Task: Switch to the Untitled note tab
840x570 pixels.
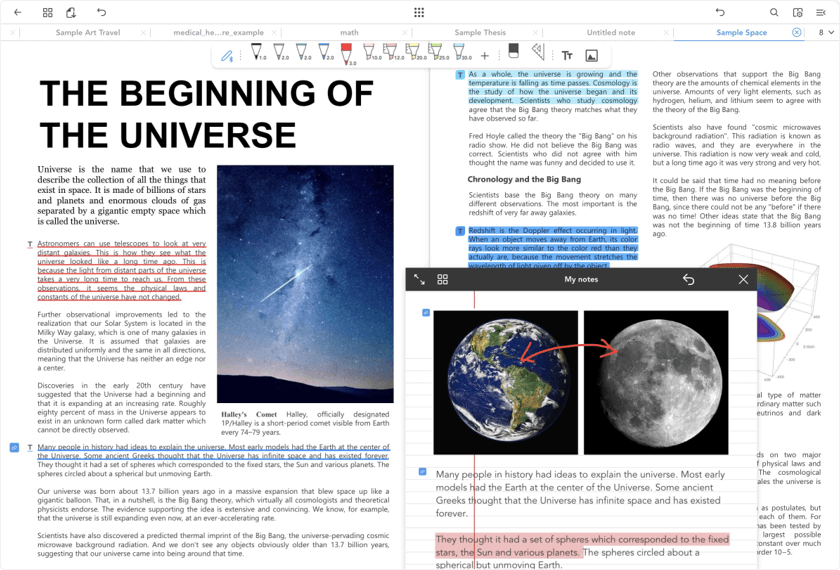Action: click(x=611, y=32)
